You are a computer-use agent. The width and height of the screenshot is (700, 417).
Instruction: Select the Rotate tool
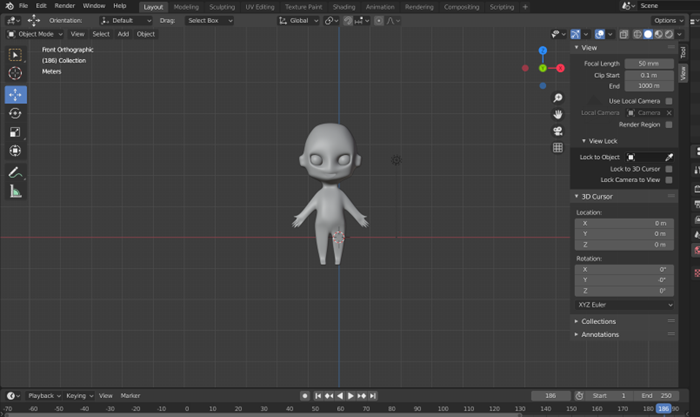point(16,113)
